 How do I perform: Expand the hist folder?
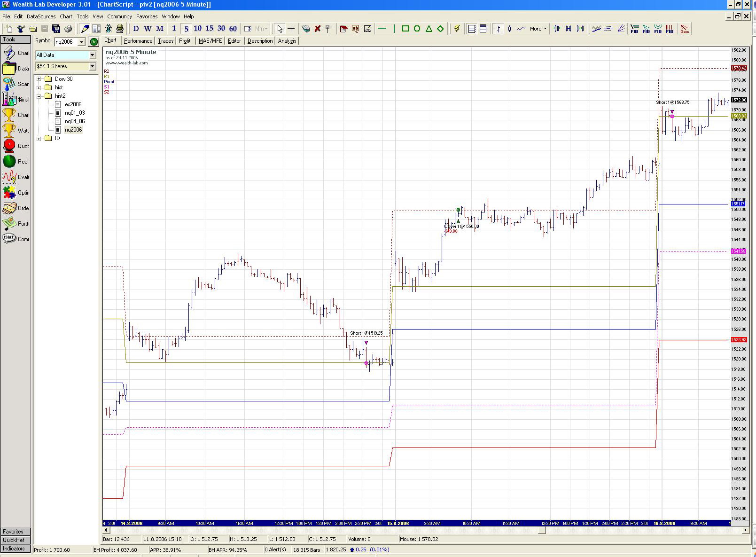[x=39, y=87]
